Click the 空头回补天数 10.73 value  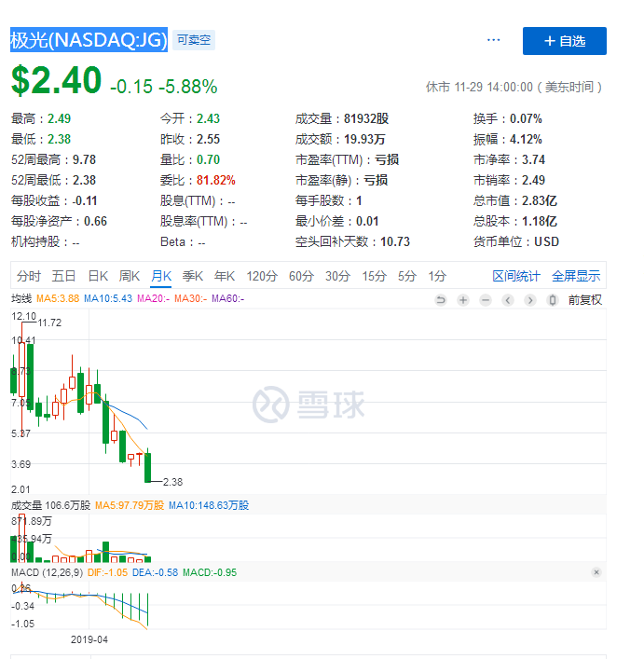(x=395, y=242)
